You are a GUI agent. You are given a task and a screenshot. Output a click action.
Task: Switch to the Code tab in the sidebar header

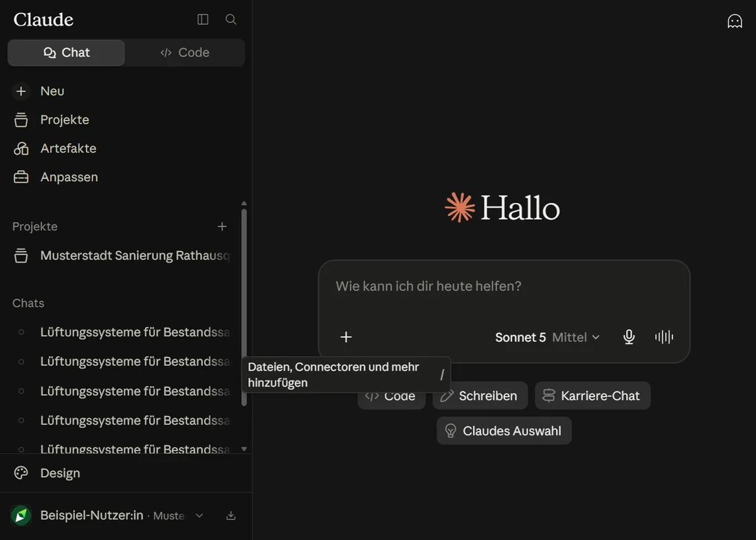[x=185, y=52]
